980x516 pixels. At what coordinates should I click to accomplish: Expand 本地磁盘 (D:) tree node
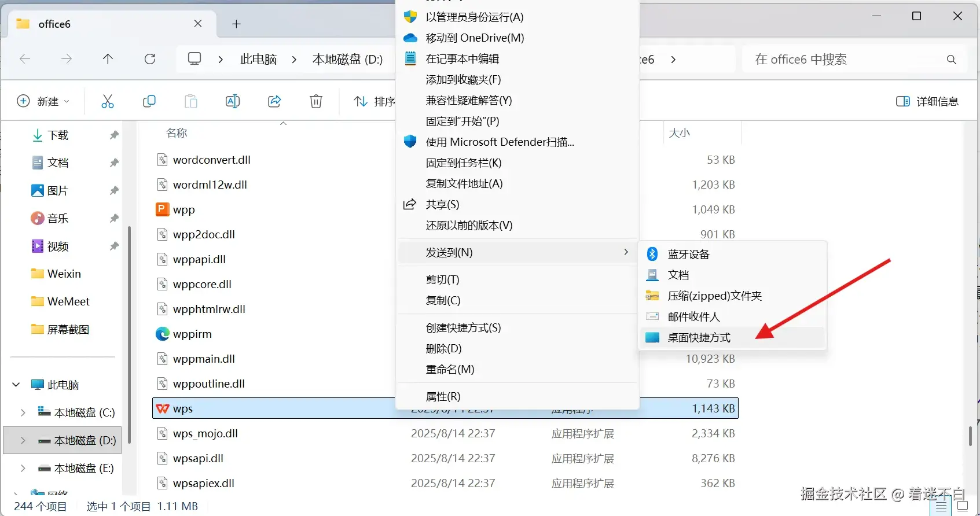pos(23,440)
